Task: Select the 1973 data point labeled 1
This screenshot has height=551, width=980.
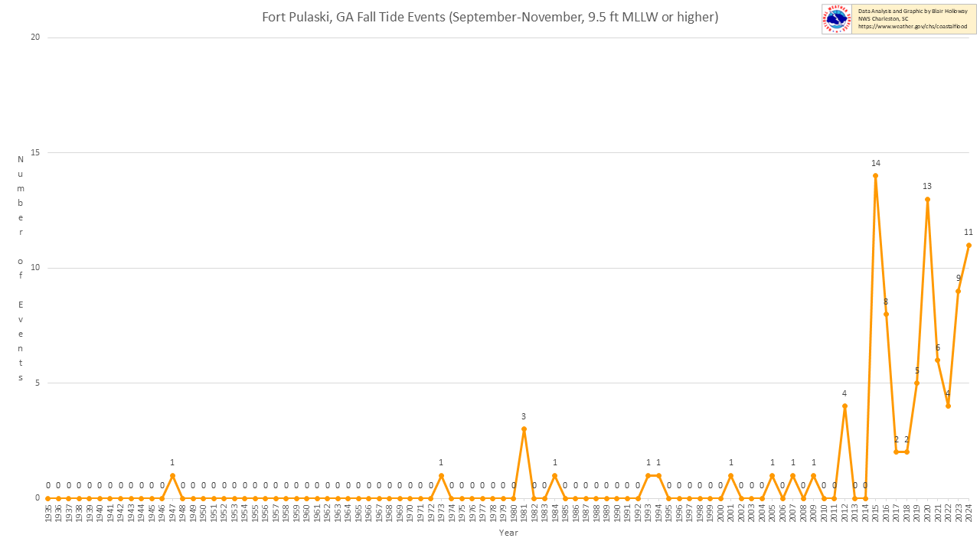Action: (441, 475)
